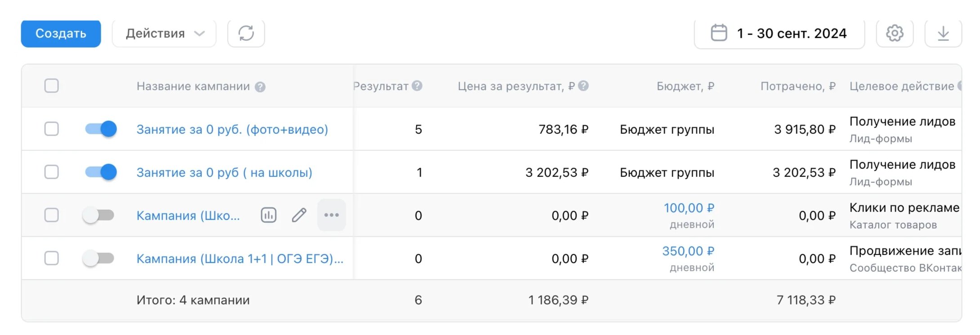Click help icon next to Результат header
This screenshot has height=335, width=980.
(x=417, y=86)
